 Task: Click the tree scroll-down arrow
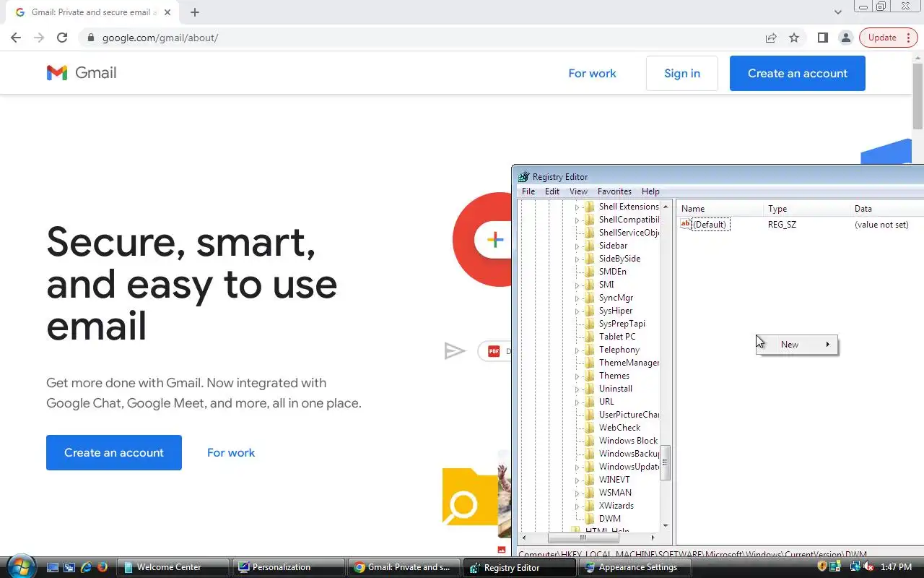click(666, 526)
